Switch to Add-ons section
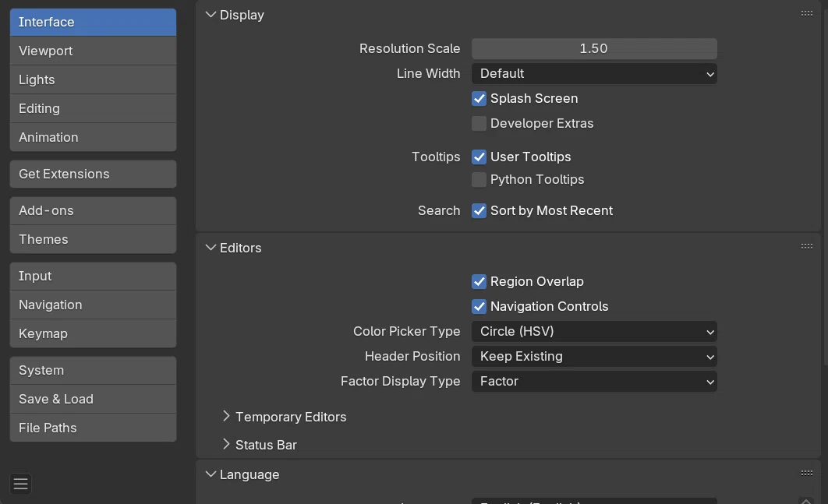 pyautogui.click(x=93, y=210)
